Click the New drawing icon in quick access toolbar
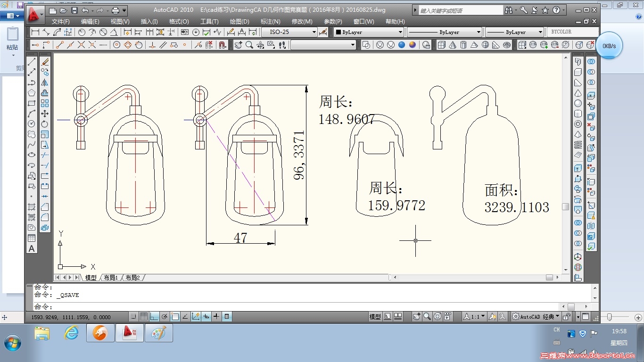 53,10
